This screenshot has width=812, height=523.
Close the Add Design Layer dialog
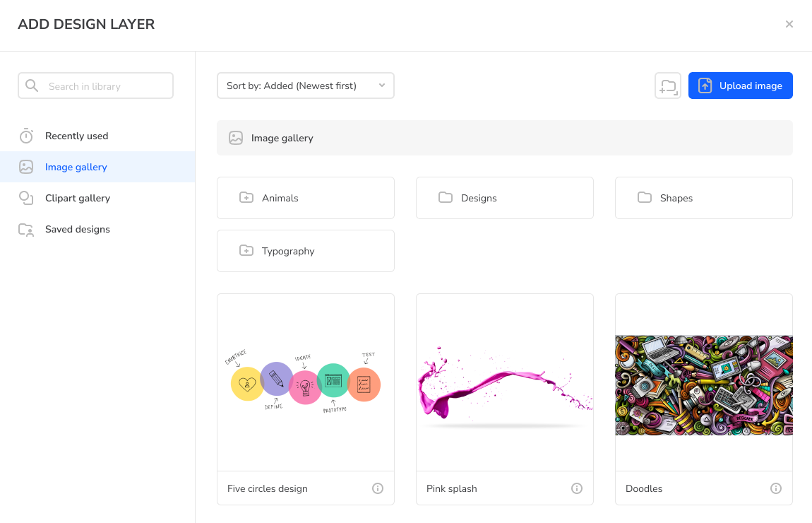789,24
